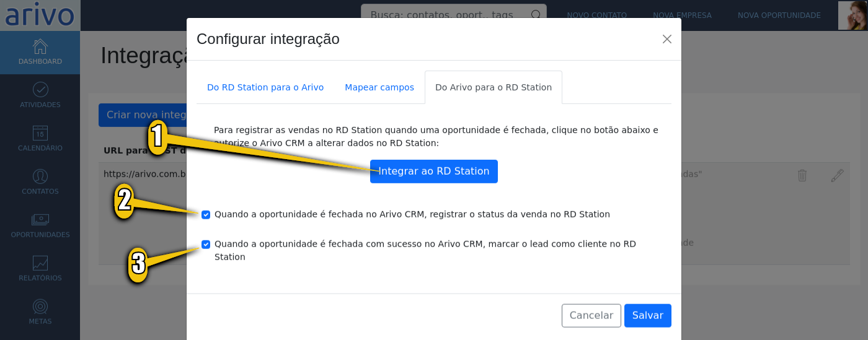Open Oportunidades in the sidebar
Image resolution: width=868 pixels, height=340 pixels.
coord(40,226)
